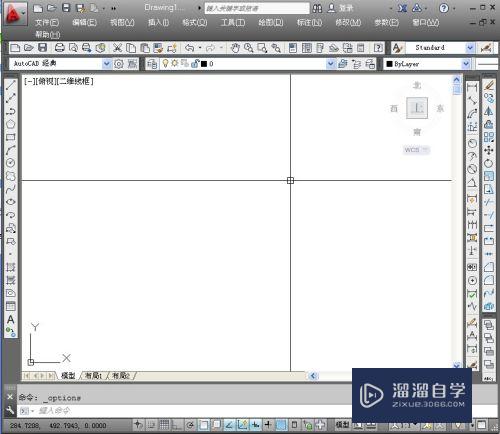Select the Arc draw tool

(x=11, y=150)
